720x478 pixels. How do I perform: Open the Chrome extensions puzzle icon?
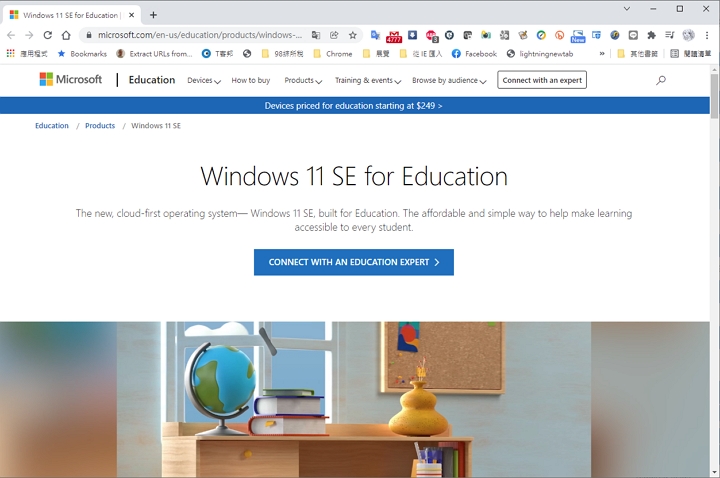pos(651,35)
